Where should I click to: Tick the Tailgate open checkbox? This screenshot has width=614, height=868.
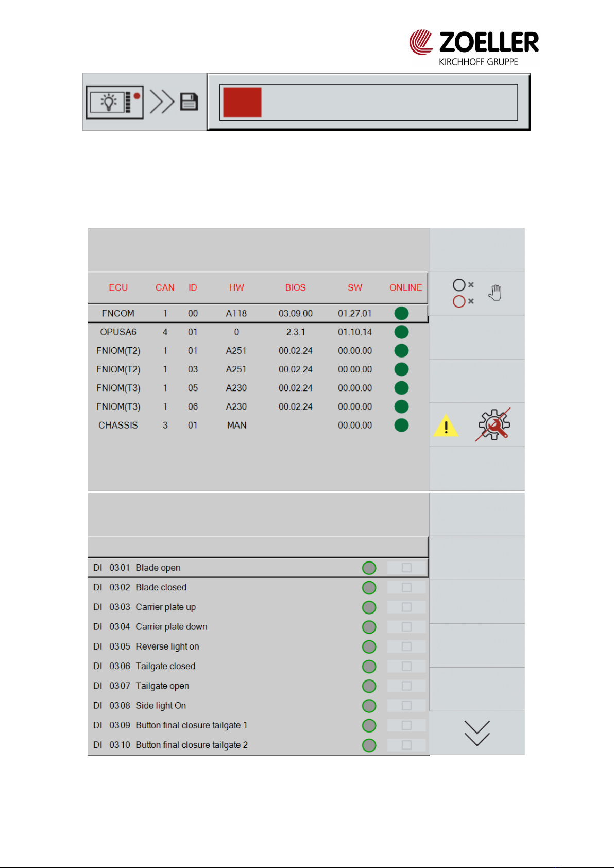(406, 686)
